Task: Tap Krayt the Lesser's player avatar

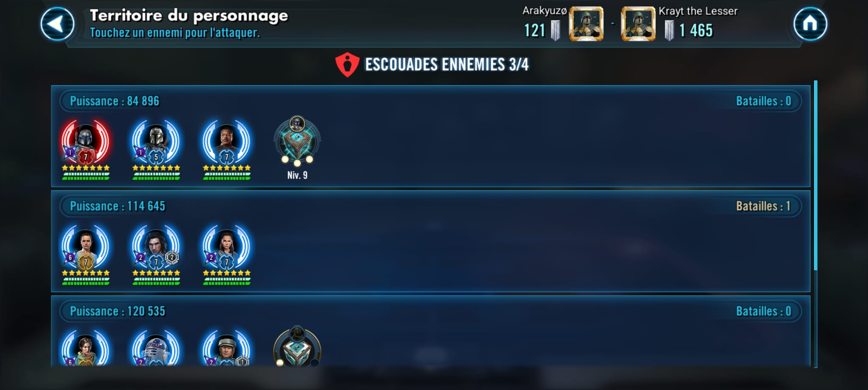Action: [x=638, y=24]
